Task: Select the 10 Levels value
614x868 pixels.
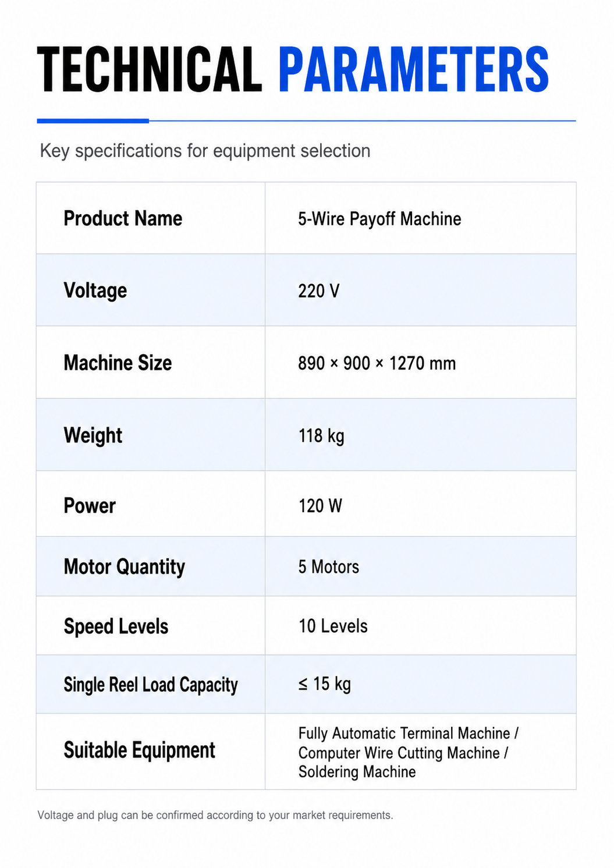Action: tap(333, 626)
